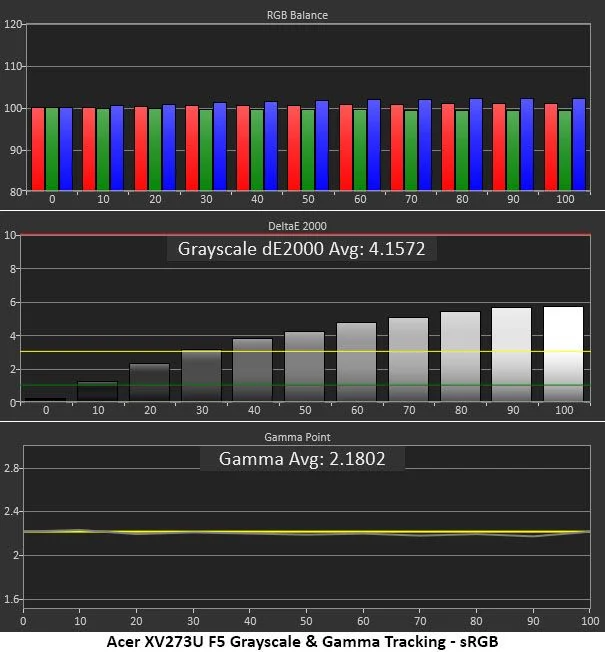Click the 50 label on Gamma x-axis

306,621
